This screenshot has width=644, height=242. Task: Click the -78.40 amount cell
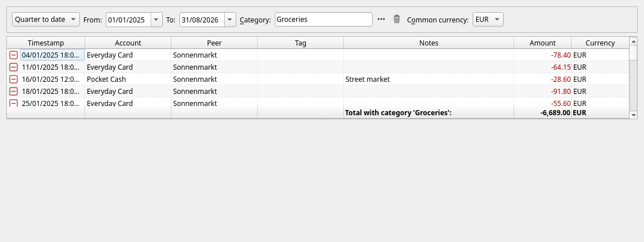[x=543, y=55]
